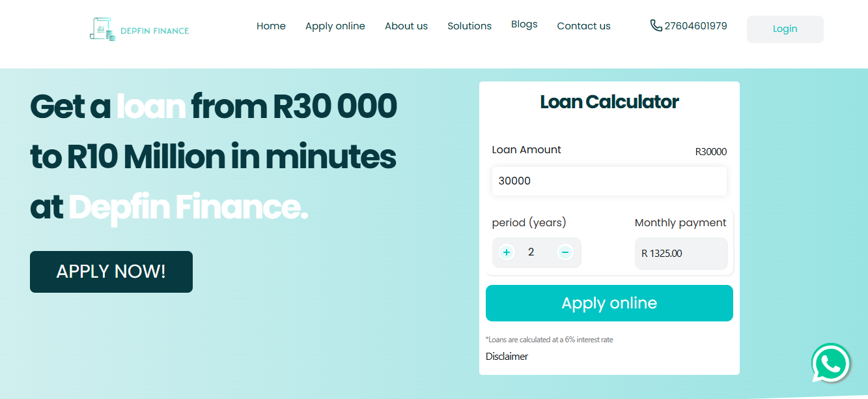The width and height of the screenshot is (868, 399).
Task: Click the APPLY NOW! button
Action: [111, 272]
